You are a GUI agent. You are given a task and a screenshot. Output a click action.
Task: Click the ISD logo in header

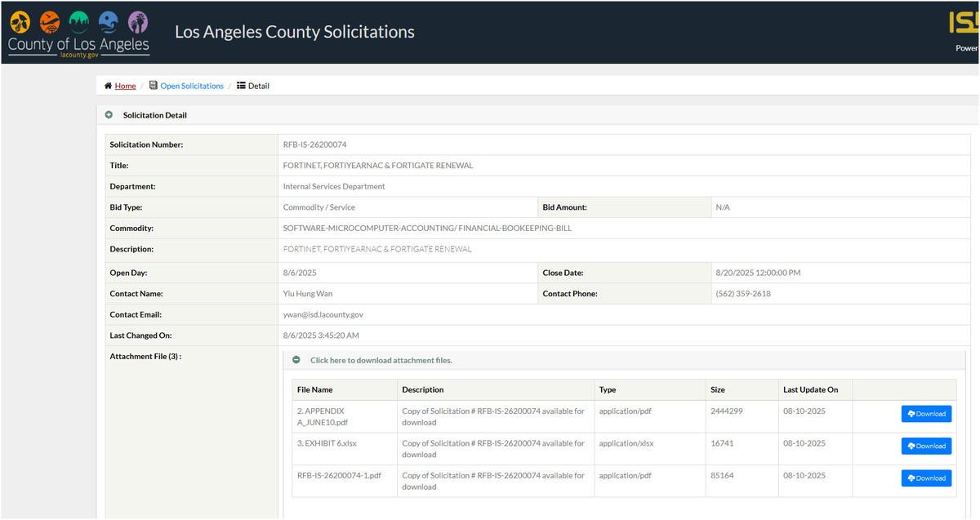pyautogui.click(x=964, y=22)
